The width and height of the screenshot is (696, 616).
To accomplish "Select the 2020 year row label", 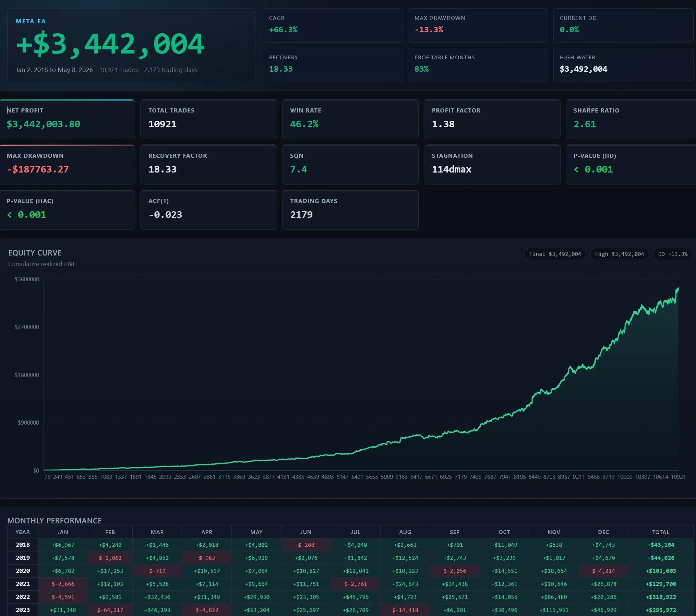I will [x=23, y=571].
